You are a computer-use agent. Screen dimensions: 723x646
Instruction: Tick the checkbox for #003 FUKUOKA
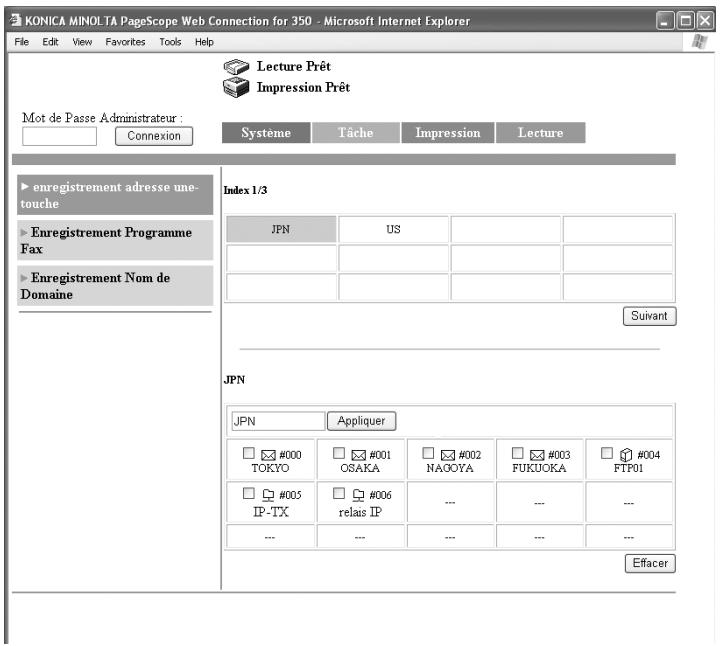click(x=518, y=453)
